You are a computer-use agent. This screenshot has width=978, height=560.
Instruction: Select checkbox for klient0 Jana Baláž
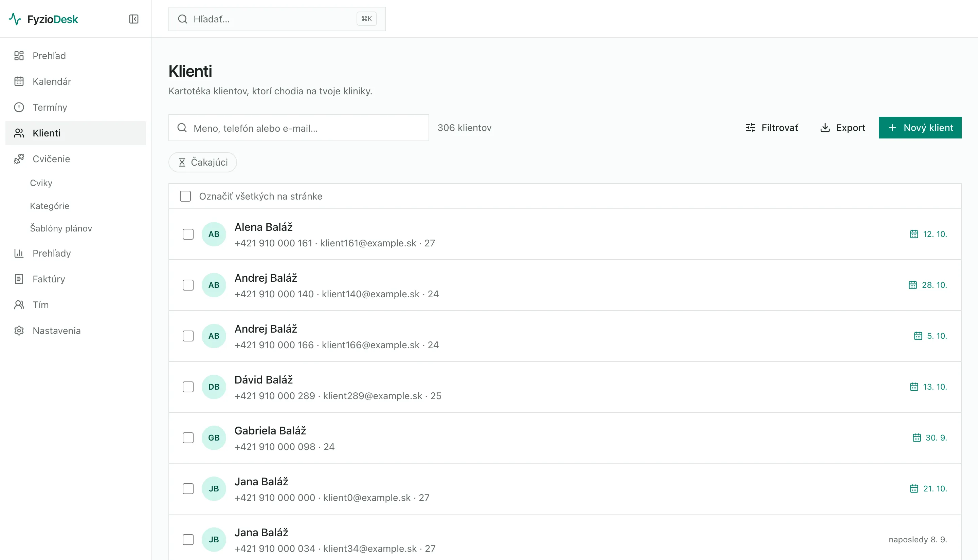point(188,489)
